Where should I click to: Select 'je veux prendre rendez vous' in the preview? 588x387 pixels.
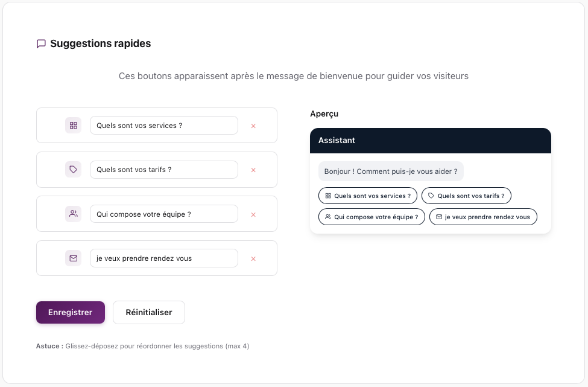click(483, 217)
